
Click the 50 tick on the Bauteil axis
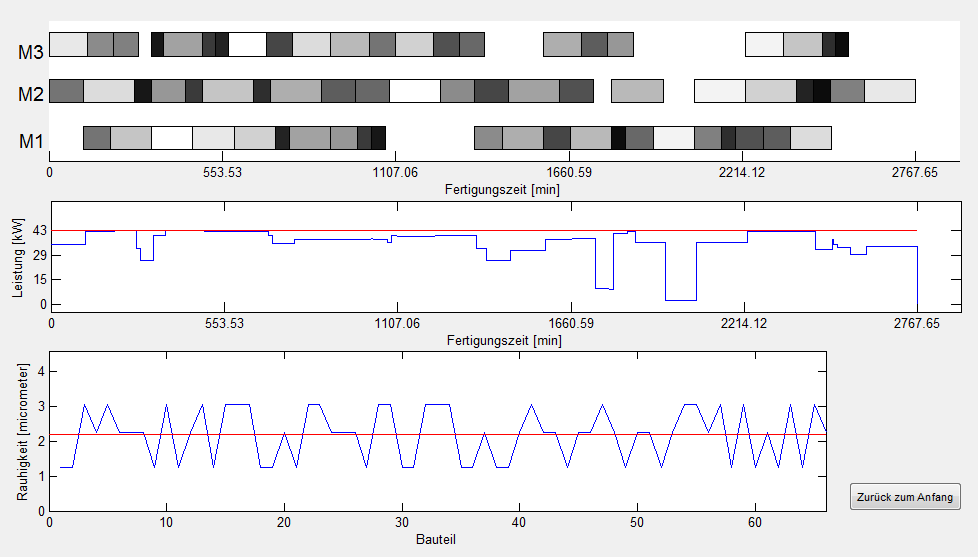[637, 523]
